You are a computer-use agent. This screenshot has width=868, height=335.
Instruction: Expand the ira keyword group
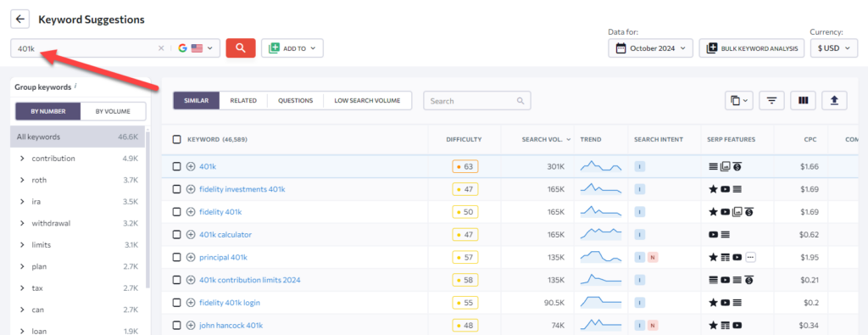pos(22,202)
